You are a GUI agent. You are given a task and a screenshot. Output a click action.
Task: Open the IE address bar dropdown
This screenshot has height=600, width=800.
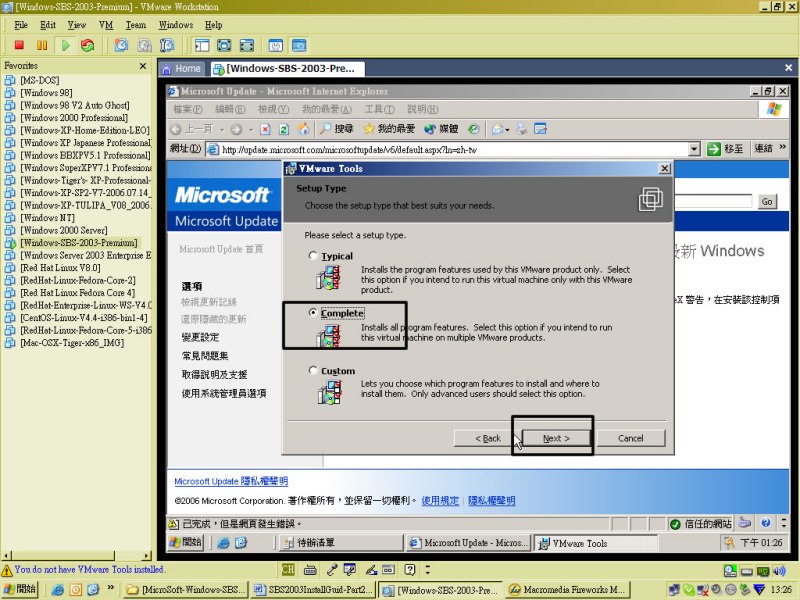point(694,149)
